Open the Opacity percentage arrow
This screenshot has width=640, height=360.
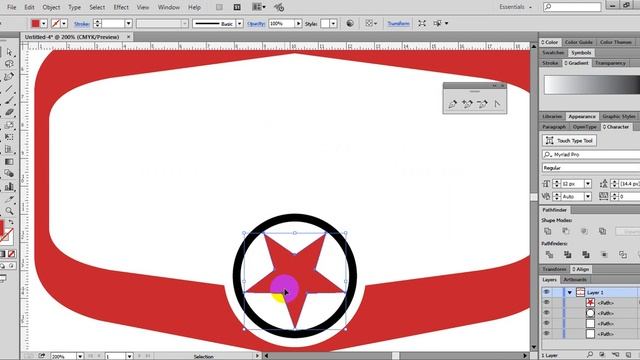[298, 24]
